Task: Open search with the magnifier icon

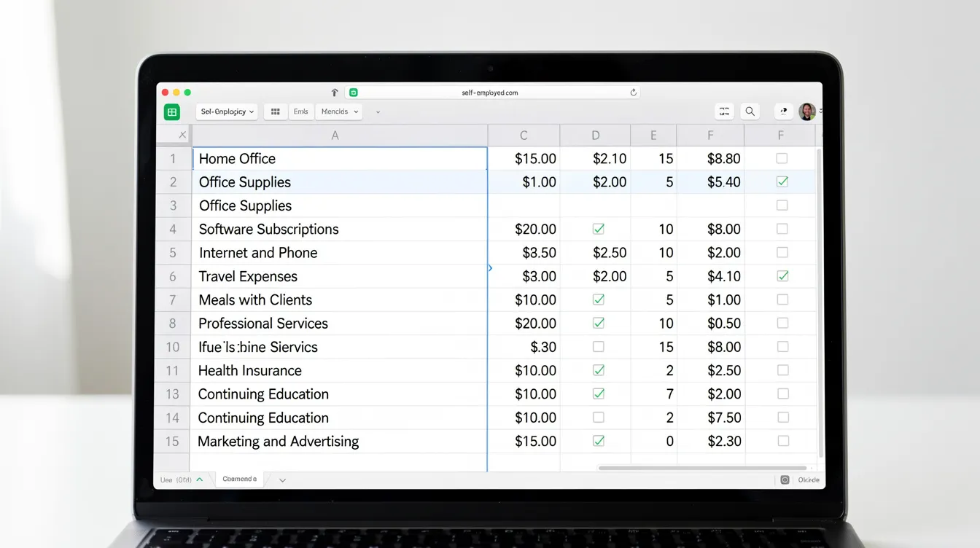Action: [x=750, y=111]
